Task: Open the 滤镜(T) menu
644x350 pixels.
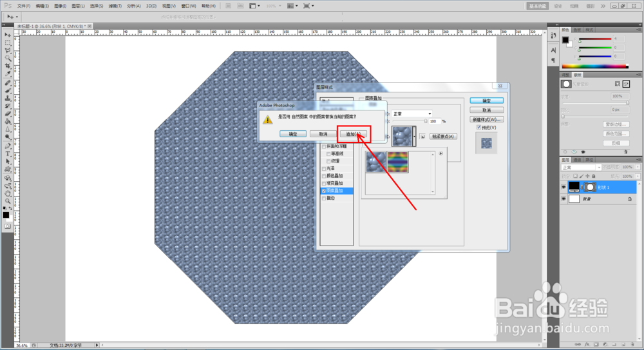Action: tap(115, 6)
